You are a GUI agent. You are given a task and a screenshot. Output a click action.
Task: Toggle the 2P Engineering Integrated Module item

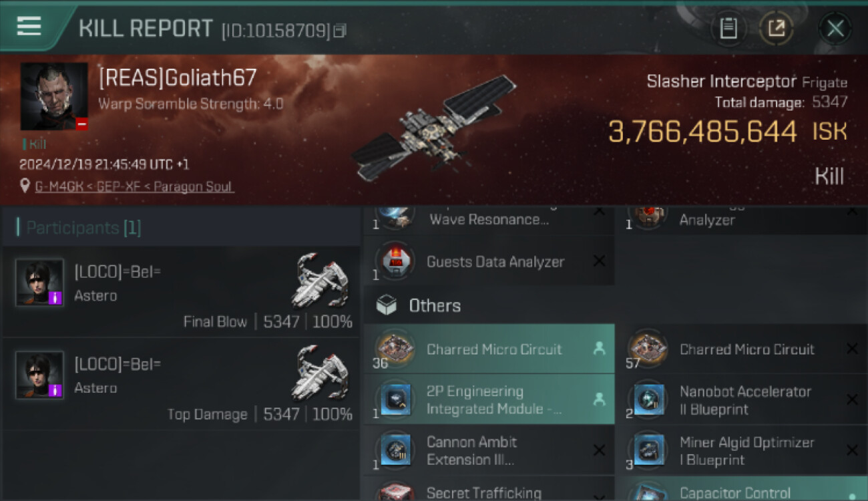point(489,399)
